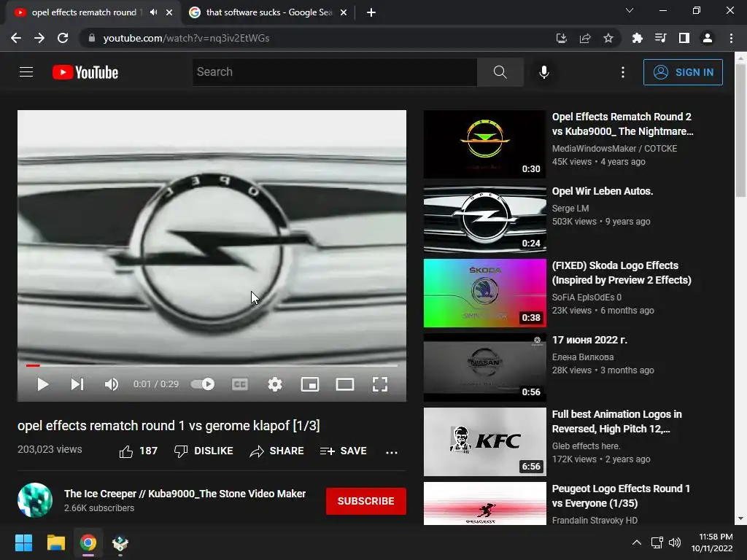The width and height of the screenshot is (747, 560).
Task: Click Chrome icon in taskbar
Action: (x=88, y=542)
